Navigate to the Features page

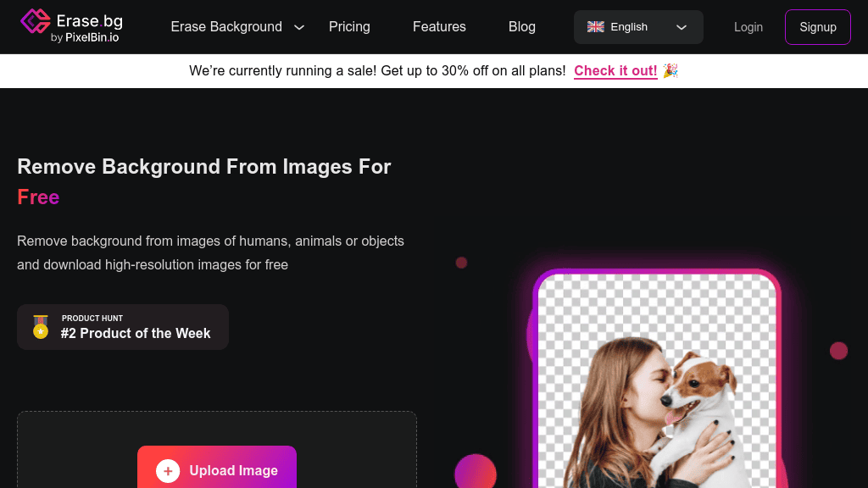click(439, 26)
